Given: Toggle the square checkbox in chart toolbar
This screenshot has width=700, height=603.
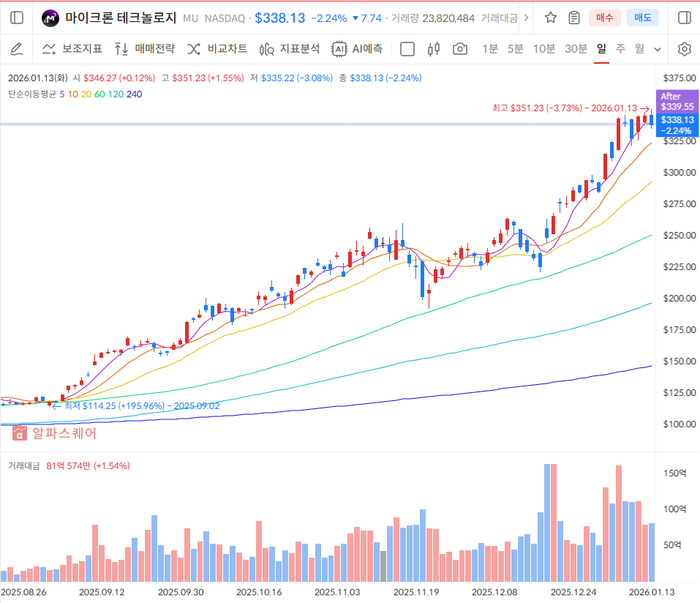Looking at the screenshot, I should (x=407, y=49).
